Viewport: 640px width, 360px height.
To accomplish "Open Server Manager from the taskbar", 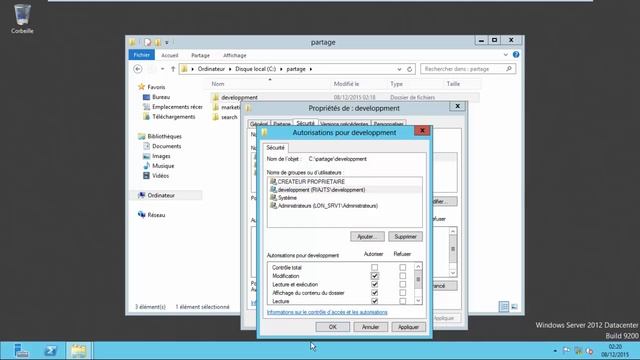I will coord(21,351).
